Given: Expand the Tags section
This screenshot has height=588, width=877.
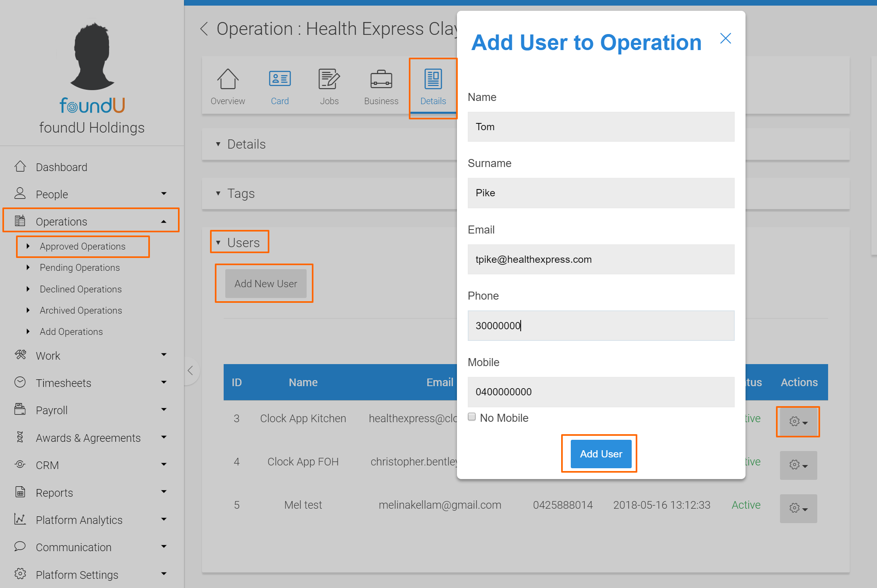Looking at the screenshot, I should tap(240, 193).
